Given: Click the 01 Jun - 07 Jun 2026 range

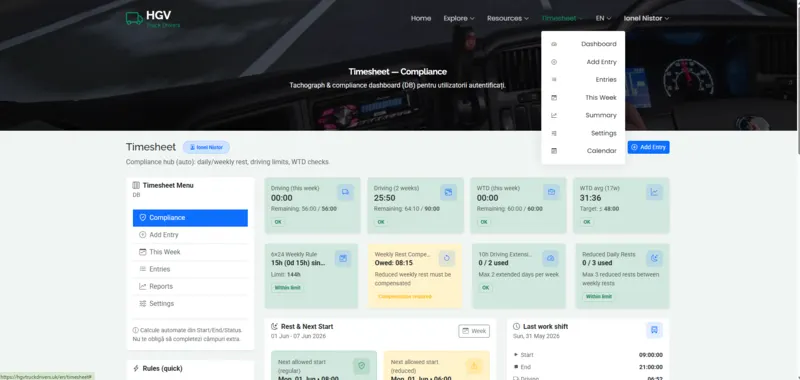Looking at the screenshot, I should tap(298, 336).
